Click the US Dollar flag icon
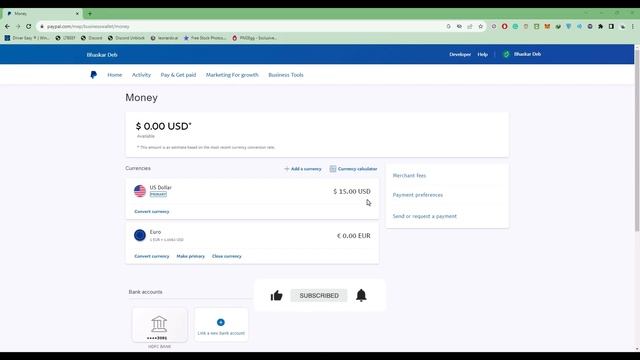The image size is (640, 360). (x=140, y=191)
